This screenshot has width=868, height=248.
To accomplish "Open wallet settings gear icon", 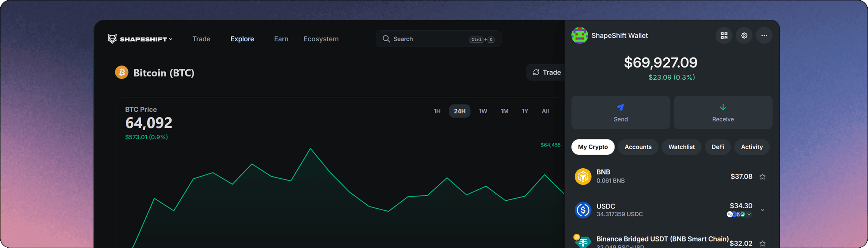I will pos(744,35).
